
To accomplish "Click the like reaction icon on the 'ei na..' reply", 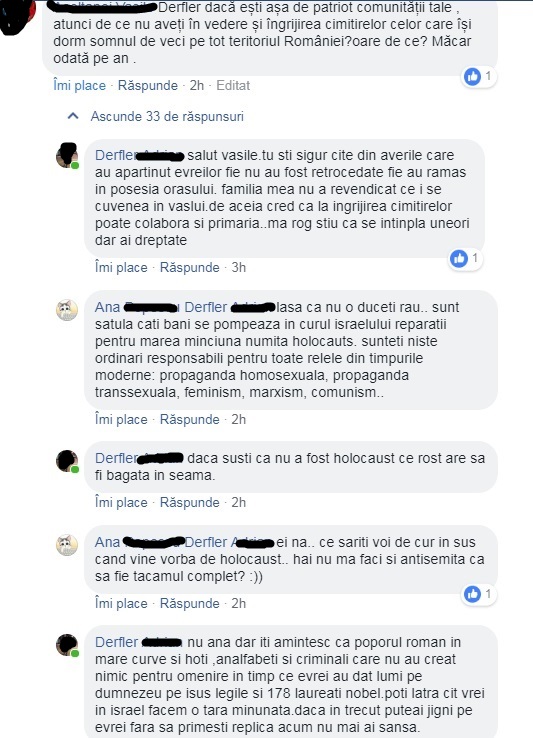I will click(472, 594).
